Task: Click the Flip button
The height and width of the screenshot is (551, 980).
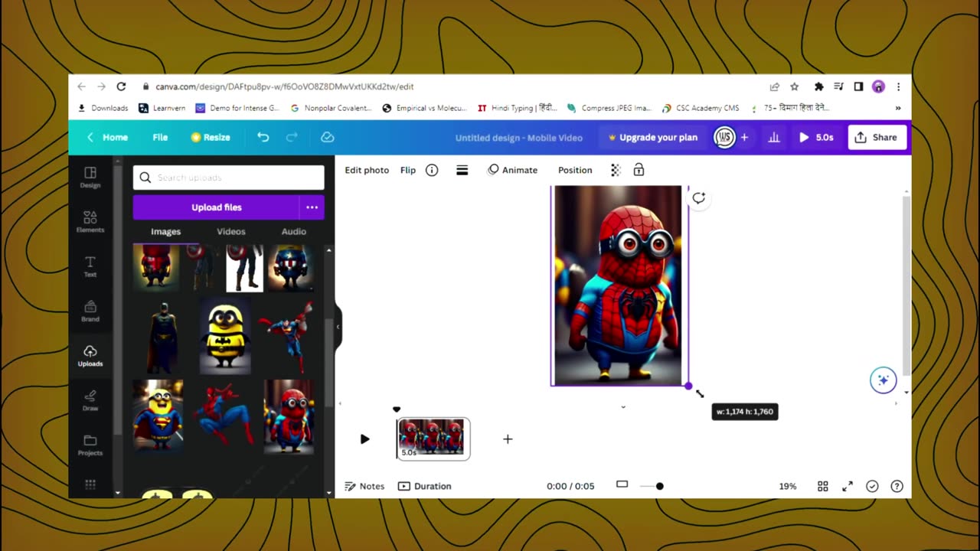Action: point(408,170)
